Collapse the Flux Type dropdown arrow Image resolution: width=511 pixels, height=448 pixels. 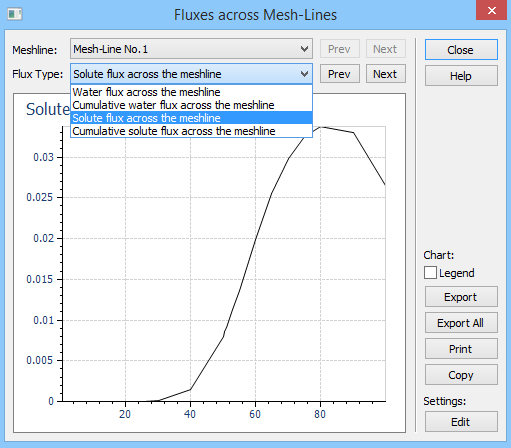[x=304, y=74]
